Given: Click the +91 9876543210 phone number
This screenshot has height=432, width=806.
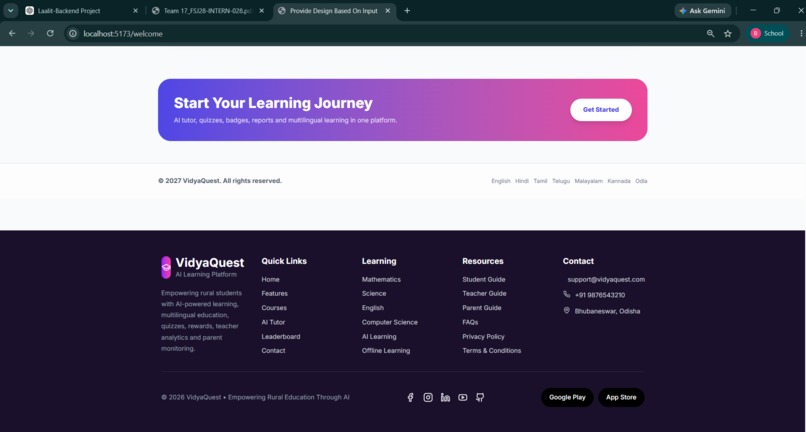Looking at the screenshot, I should [600, 295].
